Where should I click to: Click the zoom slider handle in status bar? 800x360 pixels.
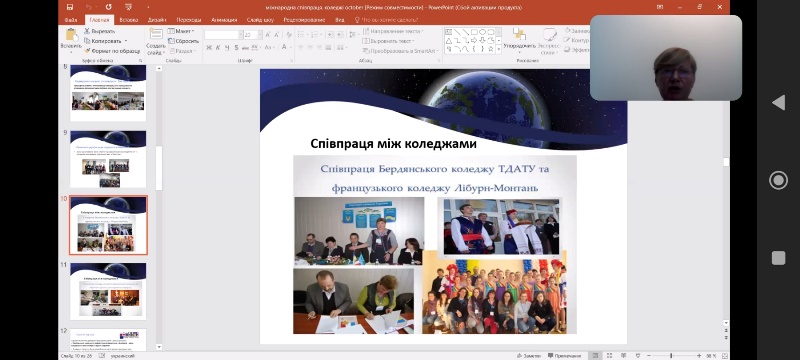click(671, 355)
